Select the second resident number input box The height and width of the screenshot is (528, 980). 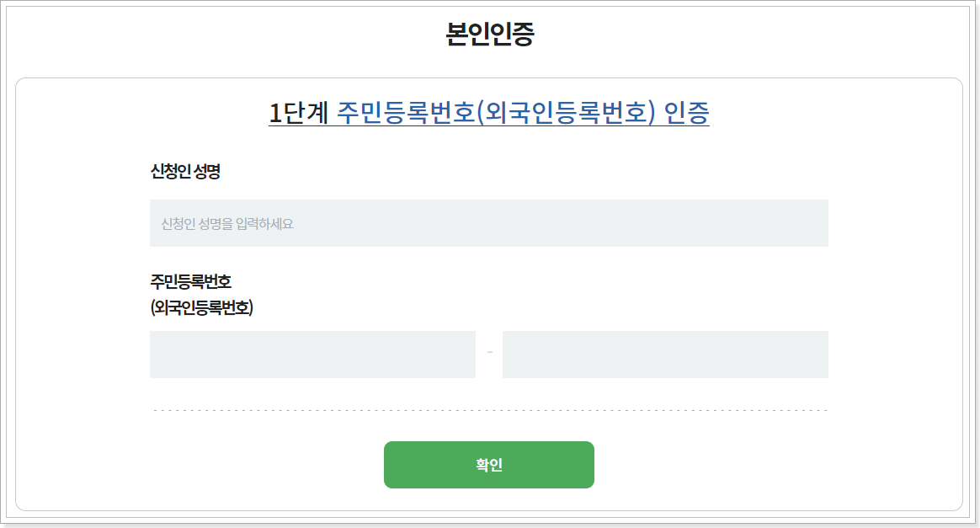pyautogui.click(x=664, y=354)
